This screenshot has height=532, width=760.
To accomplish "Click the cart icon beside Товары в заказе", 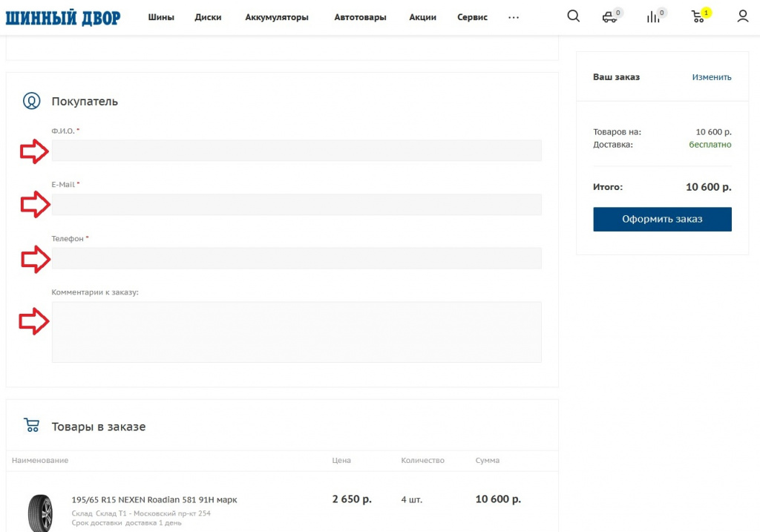I will click(x=31, y=426).
